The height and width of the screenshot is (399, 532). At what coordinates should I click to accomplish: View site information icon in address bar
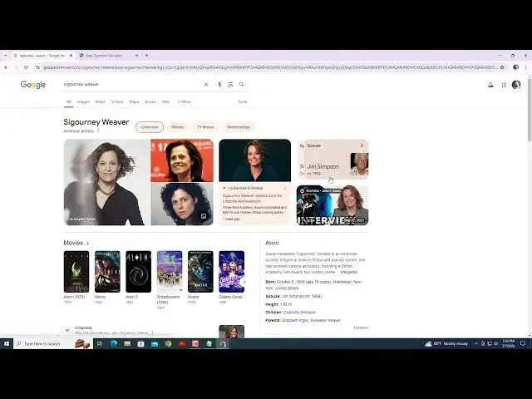click(x=37, y=67)
